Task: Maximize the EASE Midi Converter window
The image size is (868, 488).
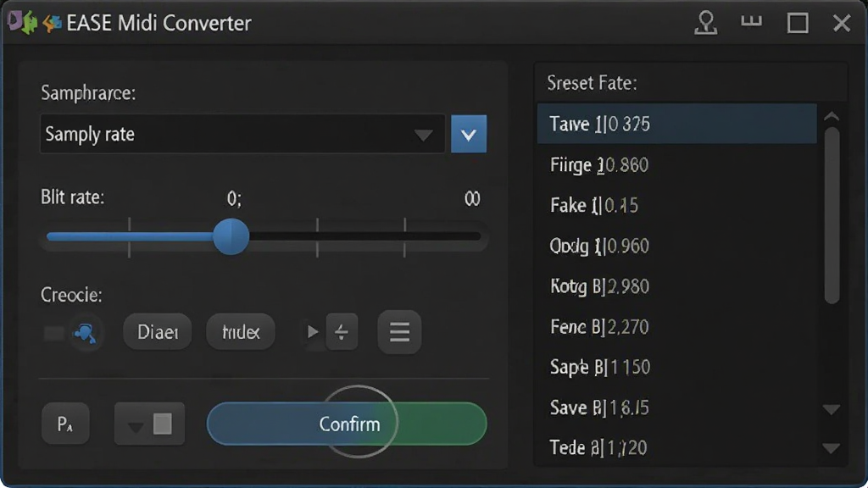Action: click(798, 23)
